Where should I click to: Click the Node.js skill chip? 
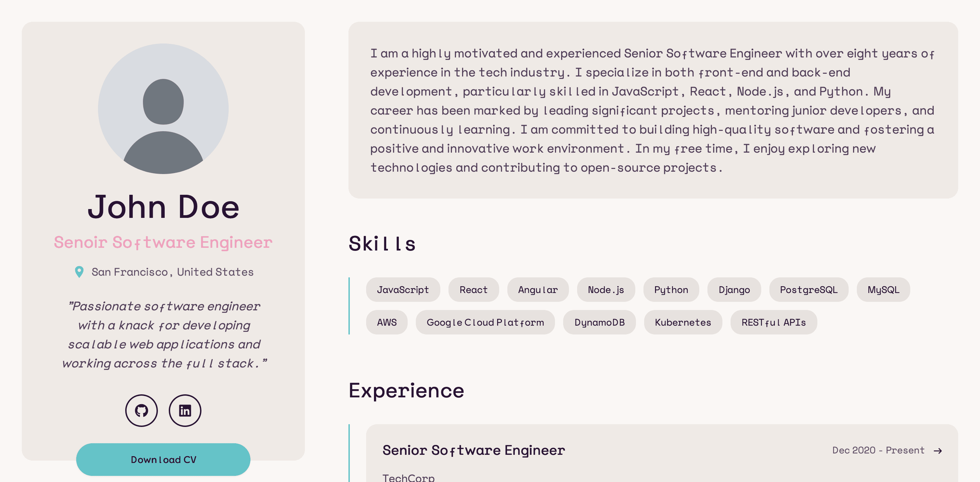coord(606,290)
